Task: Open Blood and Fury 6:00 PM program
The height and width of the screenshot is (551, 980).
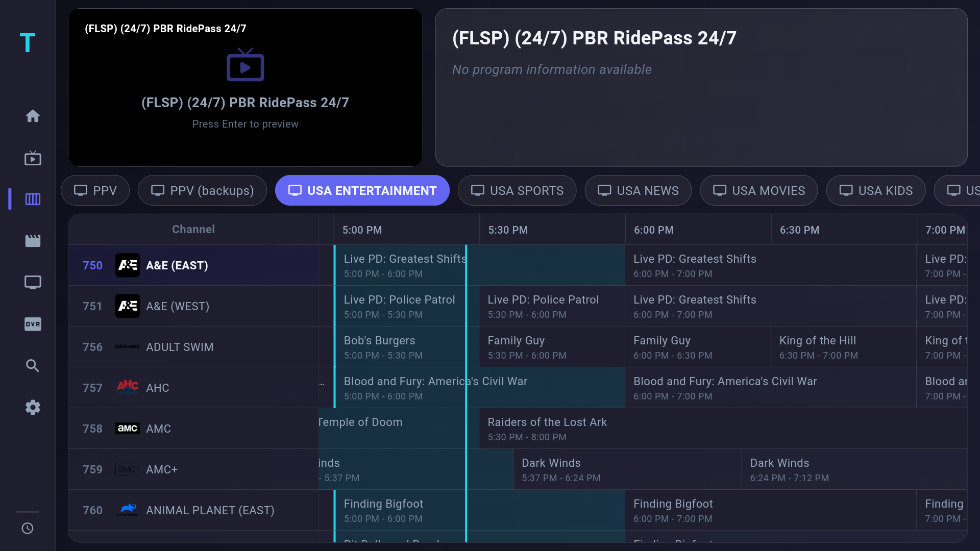Action: pyautogui.click(x=771, y=388)
